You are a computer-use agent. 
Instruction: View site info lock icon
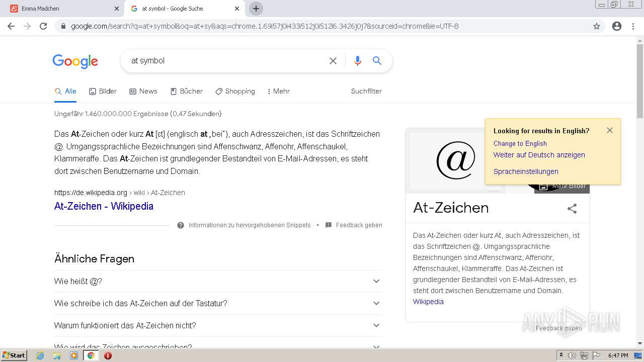[x=63, y=26]
